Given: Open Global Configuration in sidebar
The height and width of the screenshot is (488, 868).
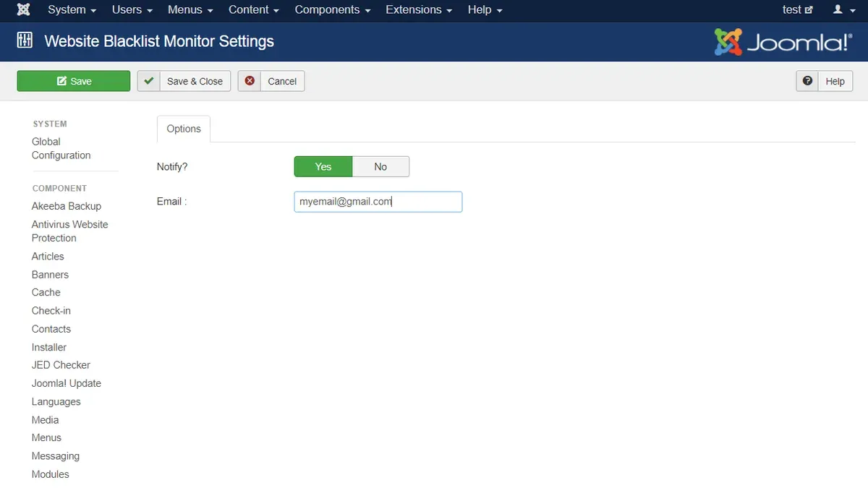Looking at the screenshot, I should (x=61, y=148).
